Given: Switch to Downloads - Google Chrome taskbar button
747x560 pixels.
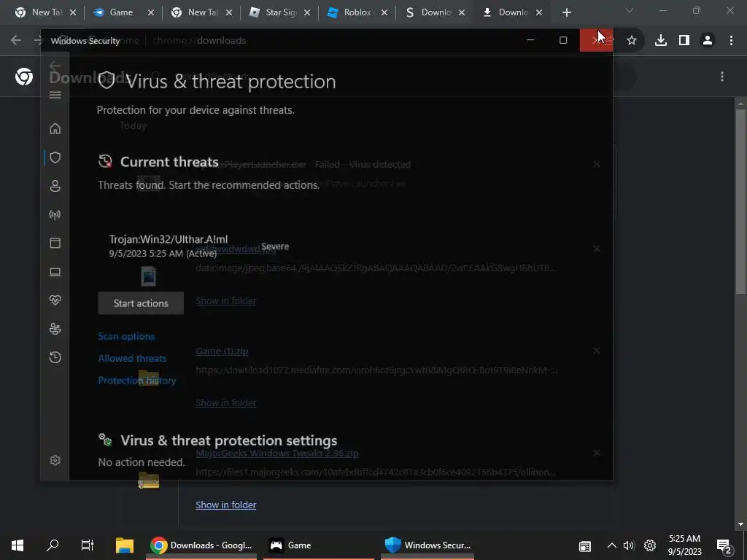Looking at the screenshot, I should pos(201,545).
